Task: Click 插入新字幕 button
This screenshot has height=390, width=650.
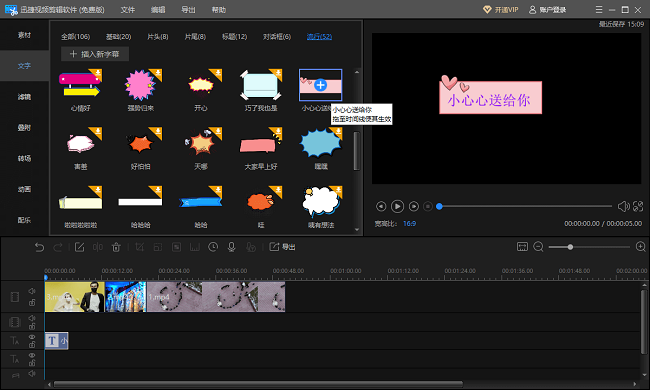Action: tap(95, 54)
